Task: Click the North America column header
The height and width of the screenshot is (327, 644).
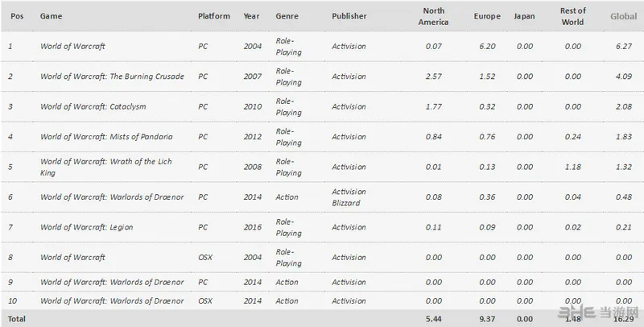Action: tap(433, 16)
